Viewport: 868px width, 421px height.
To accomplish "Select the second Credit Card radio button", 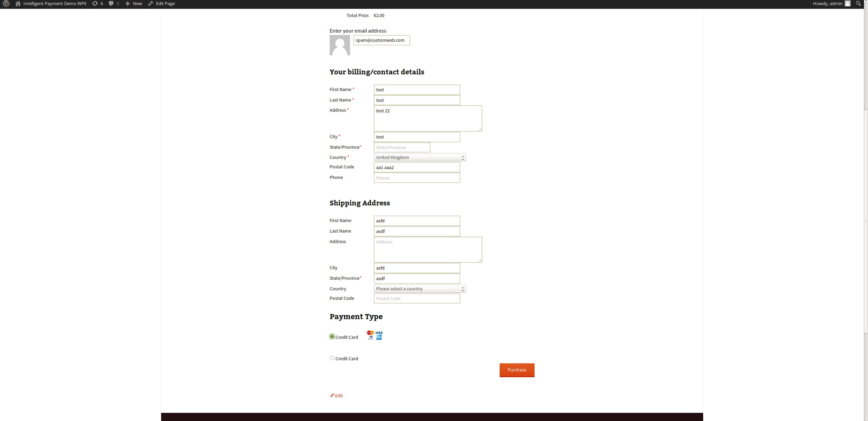I will tap(332, 358).
